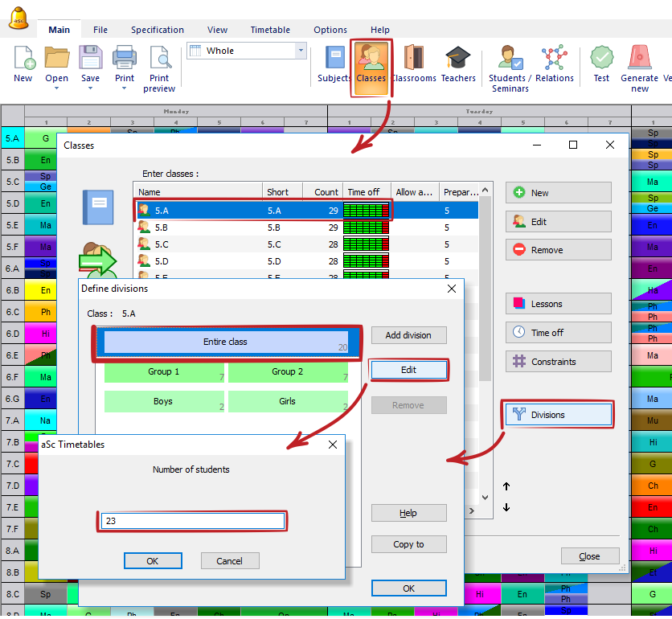The image size is (672, 619).
Task: Click the Time off bar for 5.A
Action: 366,211
